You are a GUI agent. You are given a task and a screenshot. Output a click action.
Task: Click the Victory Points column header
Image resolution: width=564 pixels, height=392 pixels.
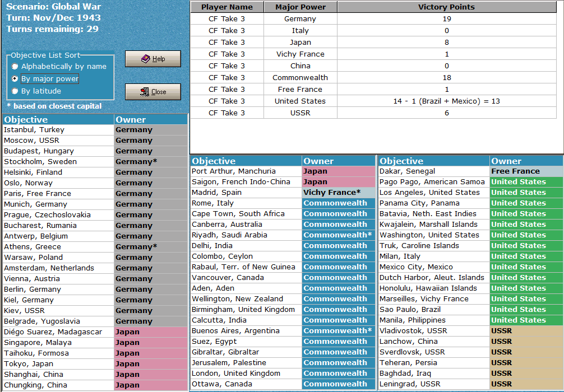[446, 7]
